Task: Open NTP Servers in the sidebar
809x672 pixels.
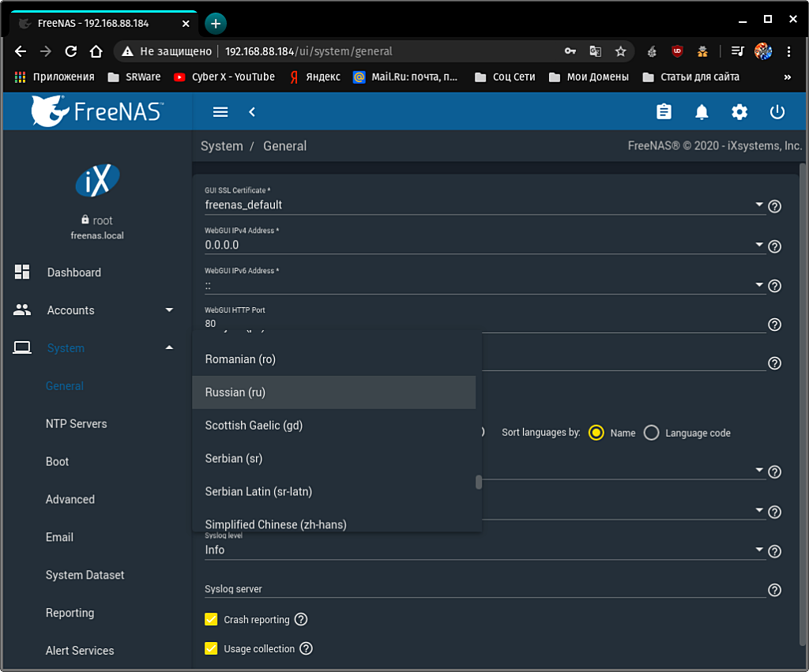Action: 76,424
